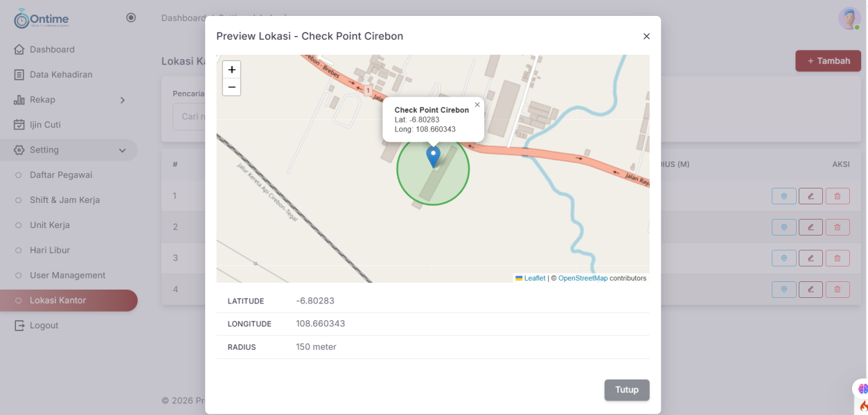Close the Check Point Cirebon map popup
868x415 pixels.
click(477, 105)
